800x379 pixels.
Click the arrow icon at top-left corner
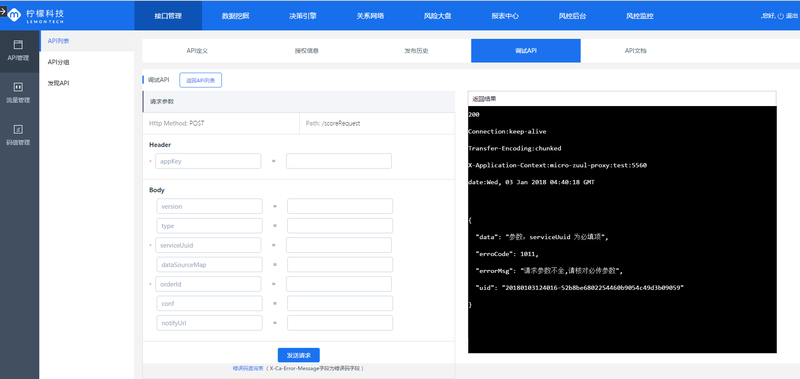3,10
